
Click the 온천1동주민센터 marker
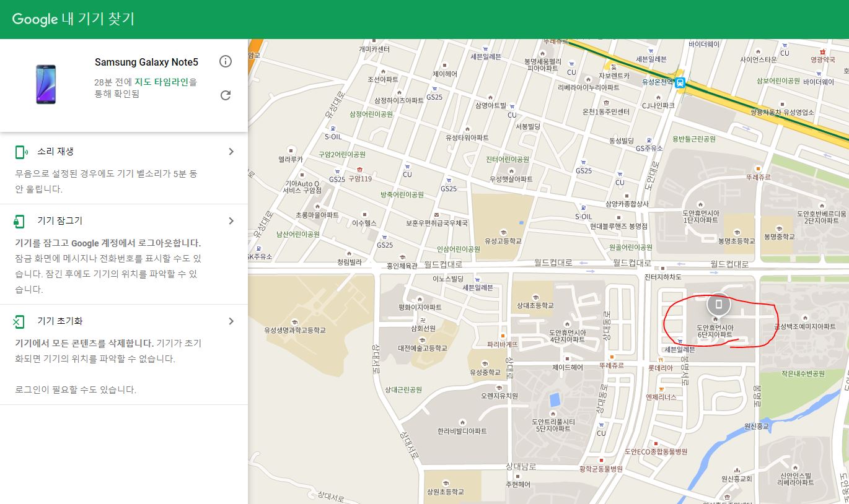coord(606,103)
